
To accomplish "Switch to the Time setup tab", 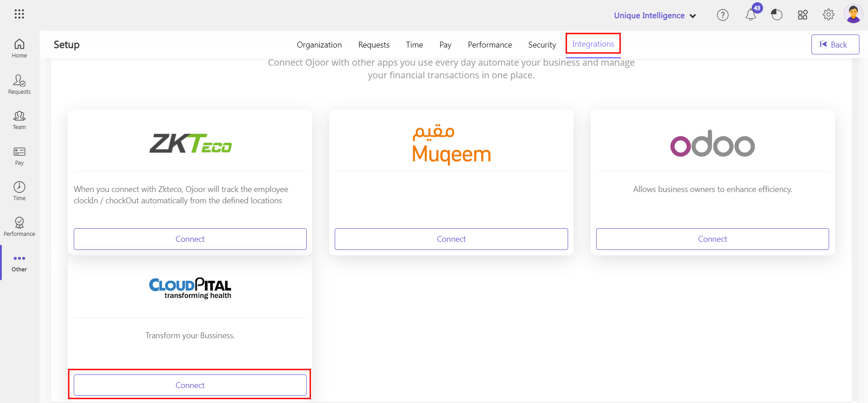I will (x=414, y=45).
